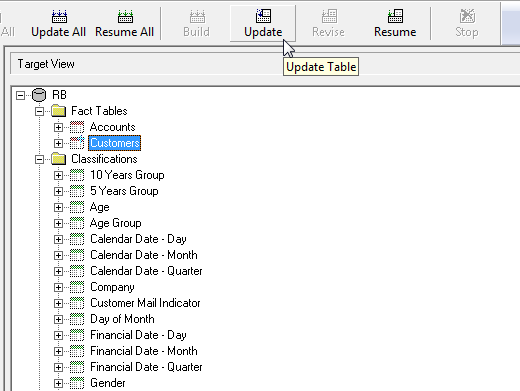
Task: Click the Revise toolbar icon
Action: 329,16
